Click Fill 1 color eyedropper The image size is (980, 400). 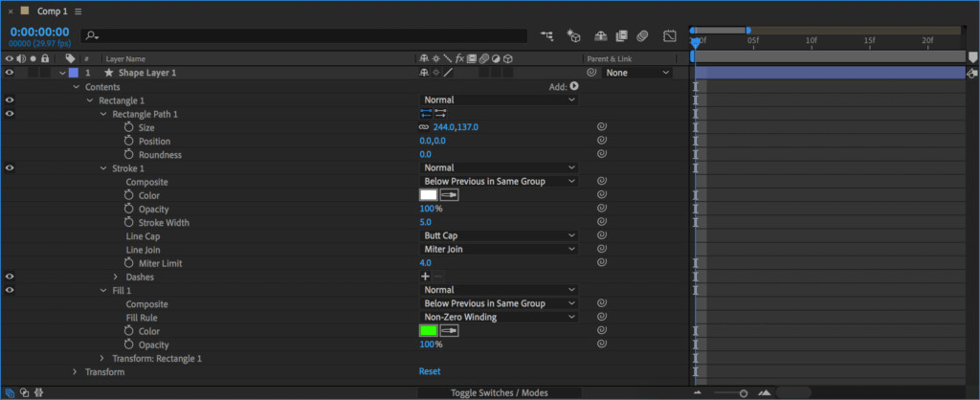450,331
